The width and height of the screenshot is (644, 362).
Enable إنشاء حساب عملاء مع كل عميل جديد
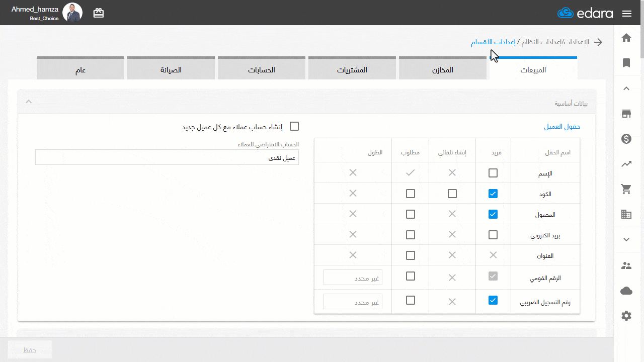click(x=294, y=126)
